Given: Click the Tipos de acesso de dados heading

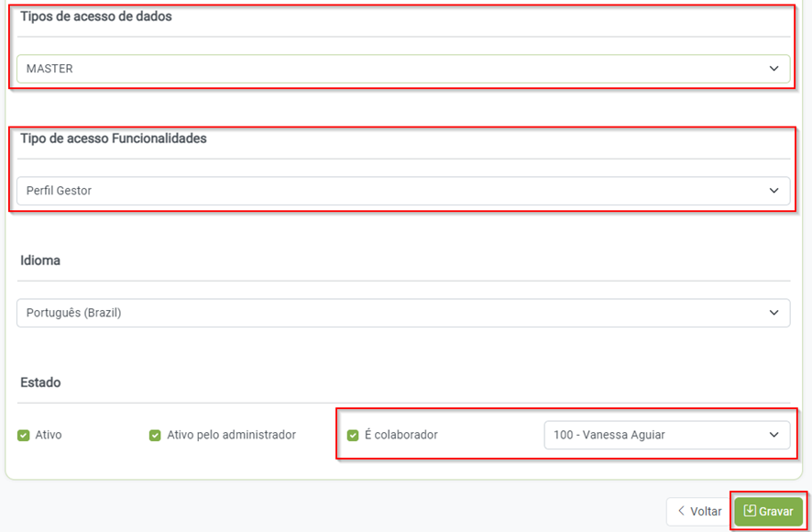Looking at the screenshot, I should [96, 17].
